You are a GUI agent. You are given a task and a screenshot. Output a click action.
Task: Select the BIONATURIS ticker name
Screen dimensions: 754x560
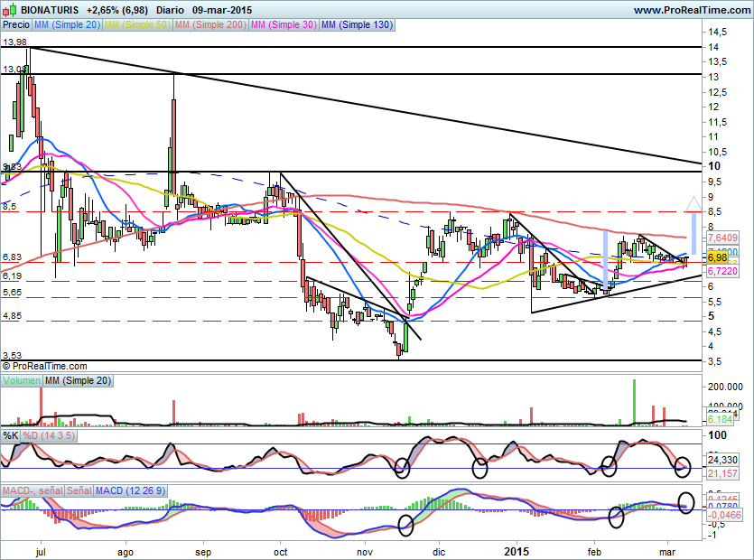(x=51, y=10)
